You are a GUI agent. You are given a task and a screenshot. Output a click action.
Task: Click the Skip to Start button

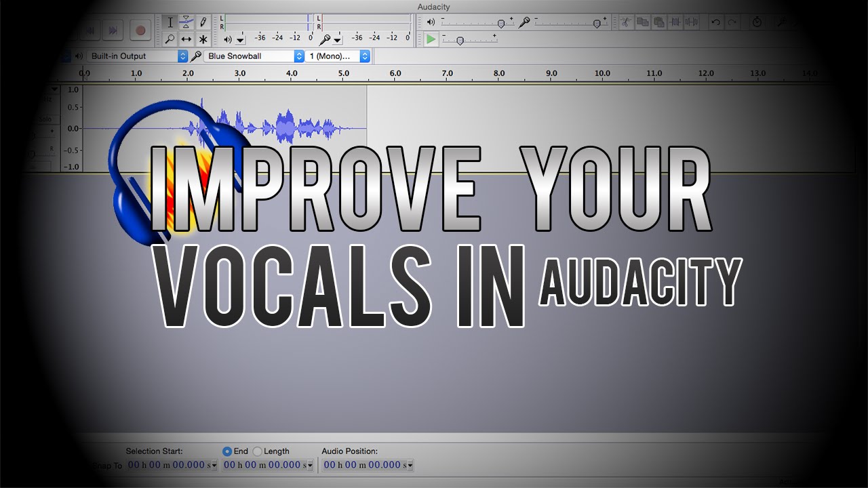click(89, 30)
